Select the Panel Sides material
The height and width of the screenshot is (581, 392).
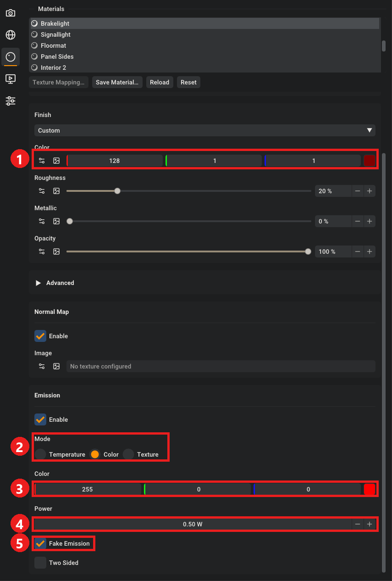click(204, 56)
